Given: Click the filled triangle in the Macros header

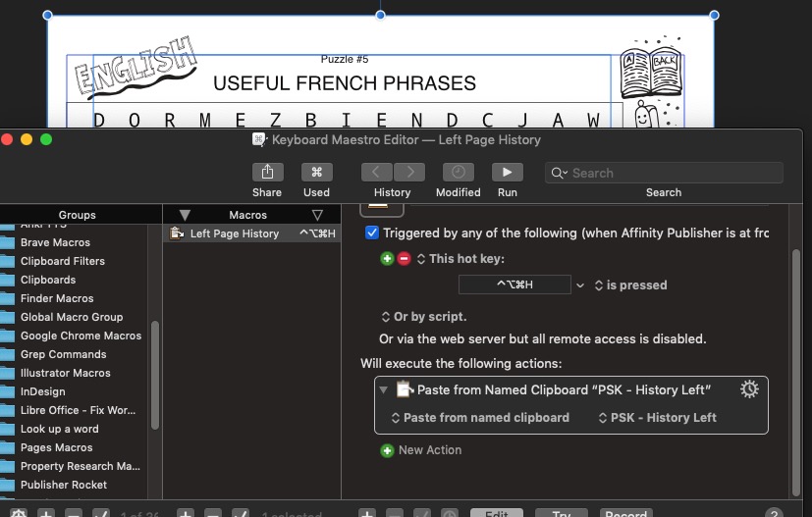Looking at the screenshot, I should [x=185, y=215].
